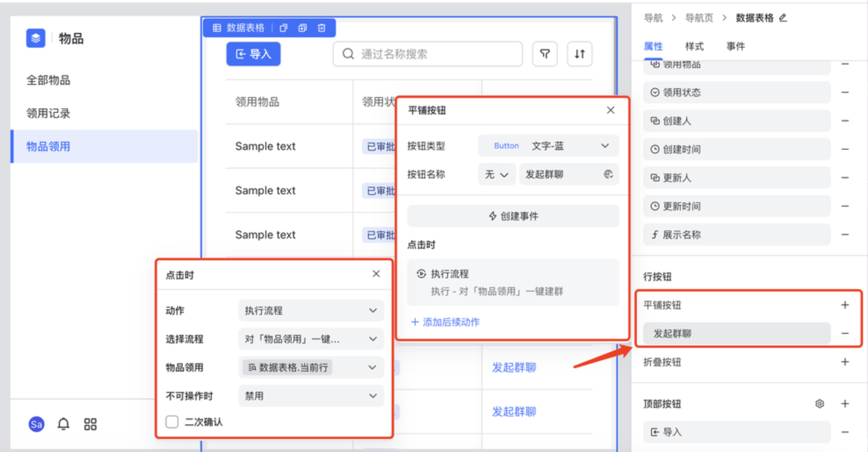Screen dimensions: 868x452
Task: Add a 折叠按钮 with plus icon
Action: coord(845,362)
